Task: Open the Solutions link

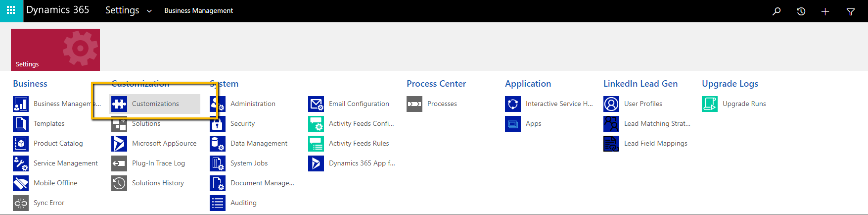Action: click(146, 124)
